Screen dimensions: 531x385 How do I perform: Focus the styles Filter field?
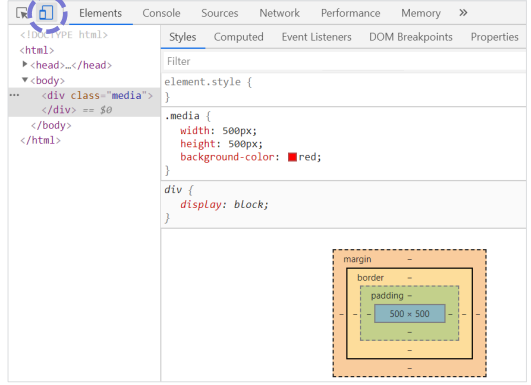coord(344,61)
